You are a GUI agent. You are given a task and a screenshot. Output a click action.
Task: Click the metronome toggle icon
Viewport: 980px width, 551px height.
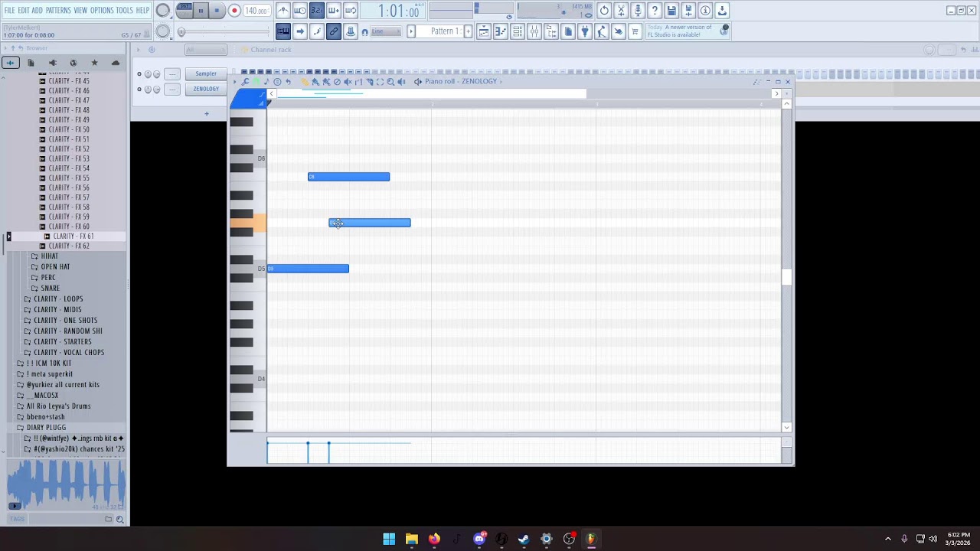click(284, 11)
